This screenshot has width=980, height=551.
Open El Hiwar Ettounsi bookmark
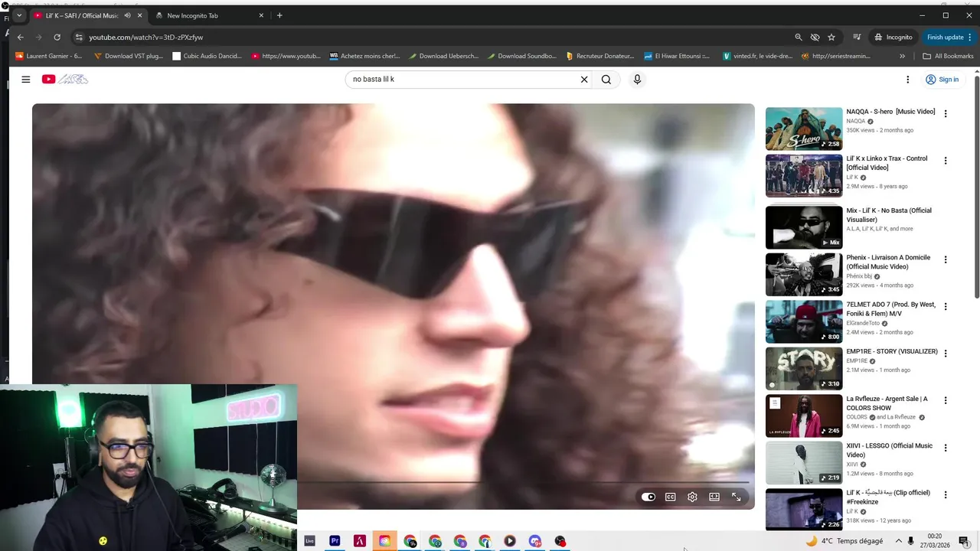[678, 56]
